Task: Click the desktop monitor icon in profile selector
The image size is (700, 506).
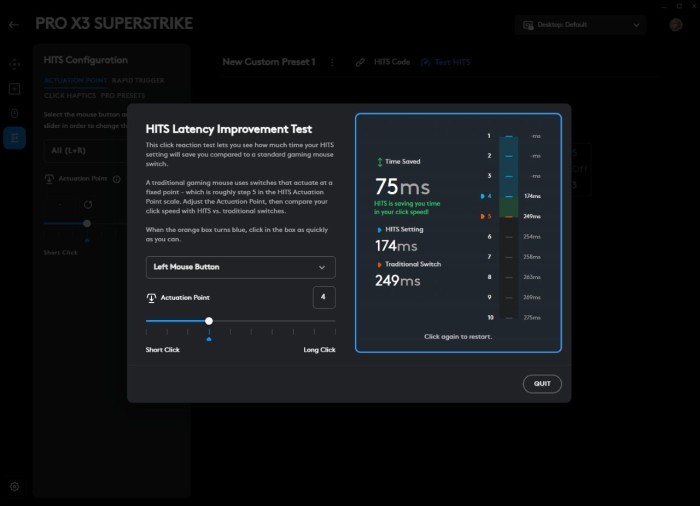Action: tap(528, 25)
